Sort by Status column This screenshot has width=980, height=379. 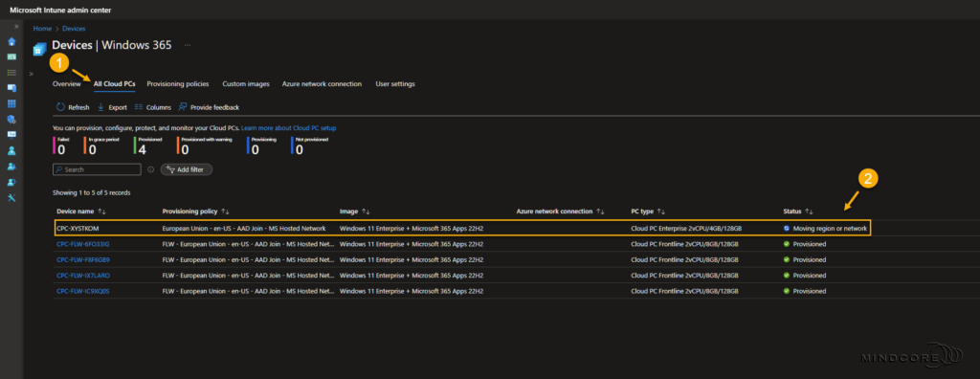coord(798,212)
